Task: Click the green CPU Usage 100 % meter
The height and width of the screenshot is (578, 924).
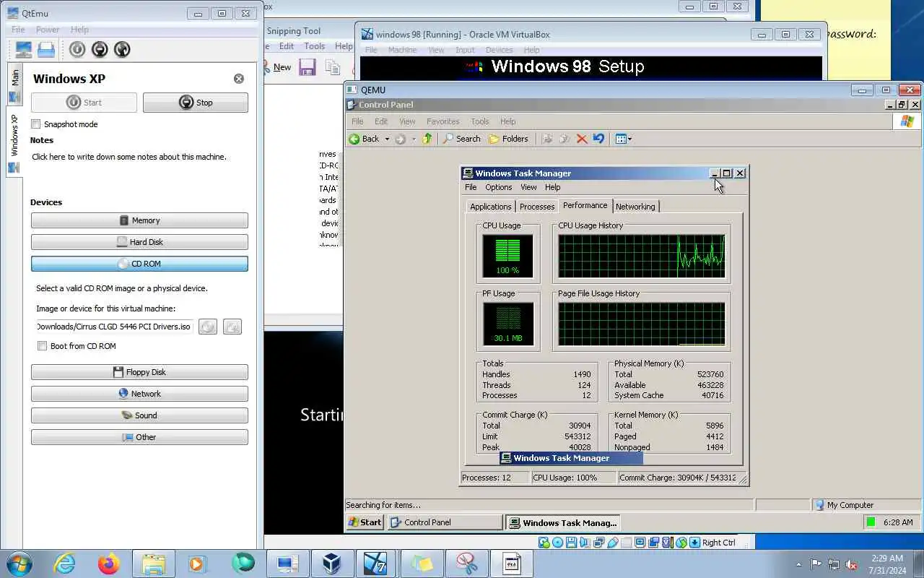Action: 507,256
